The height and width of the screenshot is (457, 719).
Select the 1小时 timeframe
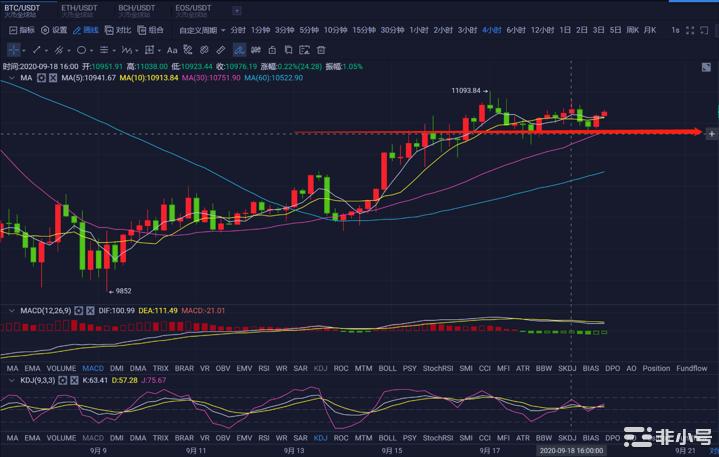pyautogui.click(x=419, y=30)
